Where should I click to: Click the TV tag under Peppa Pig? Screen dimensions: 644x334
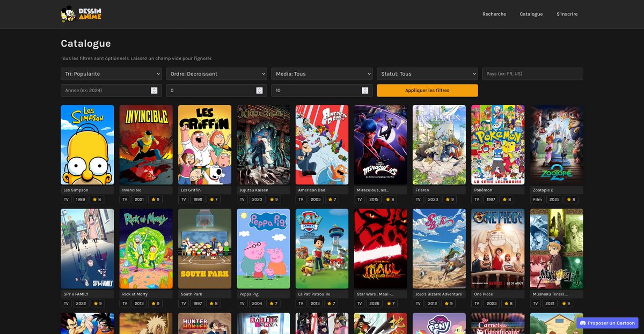click(x=243, y=303)
